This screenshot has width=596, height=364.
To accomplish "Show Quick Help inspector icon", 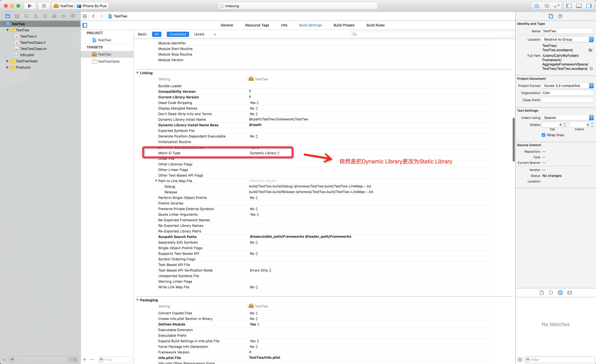I will click(560, 16).
